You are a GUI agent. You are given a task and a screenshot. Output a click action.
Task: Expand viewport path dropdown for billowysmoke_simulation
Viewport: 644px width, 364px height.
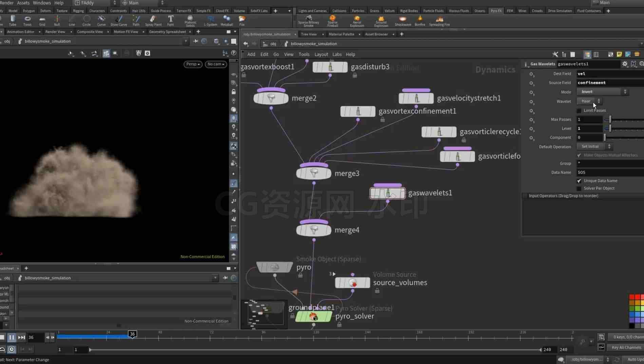click(186, 41)
